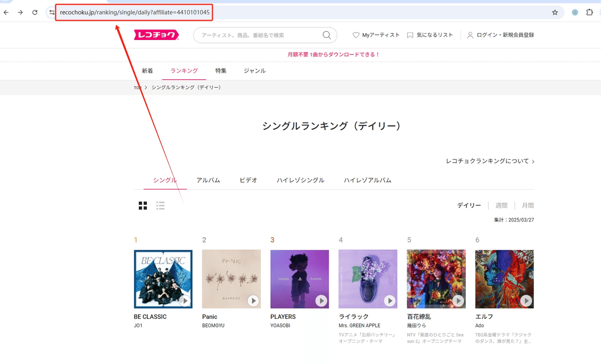Open Myアーティスト heart link
This screenshot has height=364, width=601.
point(376,35)
